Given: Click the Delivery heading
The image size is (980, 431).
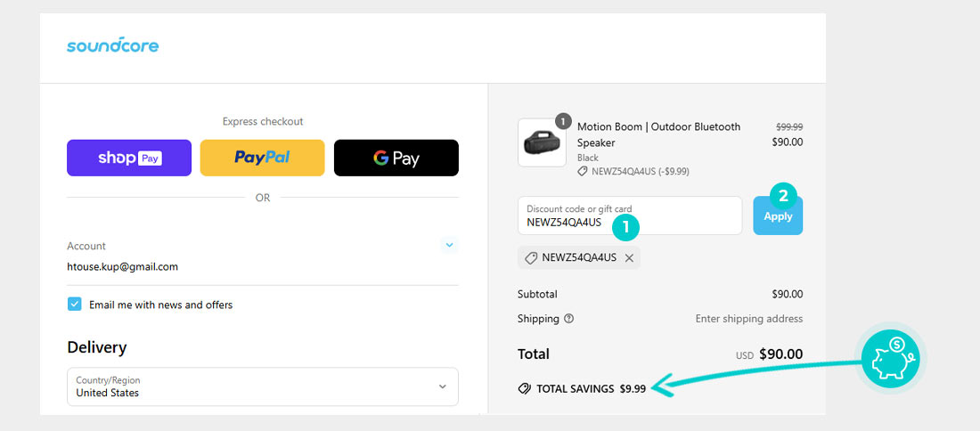Looking at the screenshot, I should (x=97, y=347).
